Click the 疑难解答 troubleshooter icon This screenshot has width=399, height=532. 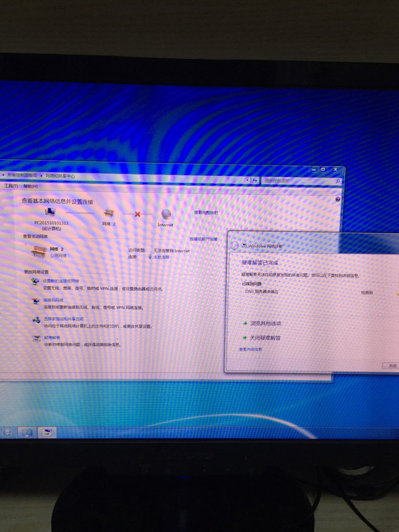36,338
